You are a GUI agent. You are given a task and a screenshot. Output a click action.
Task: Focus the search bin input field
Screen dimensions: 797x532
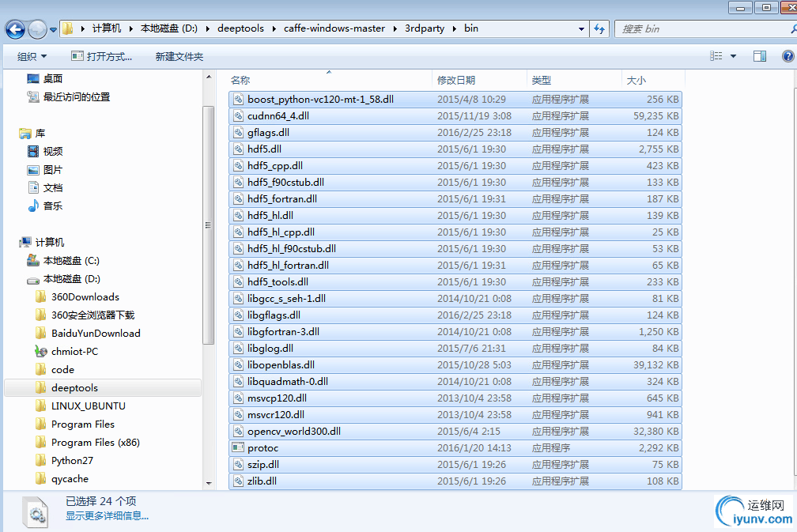(x=704, y=29)
